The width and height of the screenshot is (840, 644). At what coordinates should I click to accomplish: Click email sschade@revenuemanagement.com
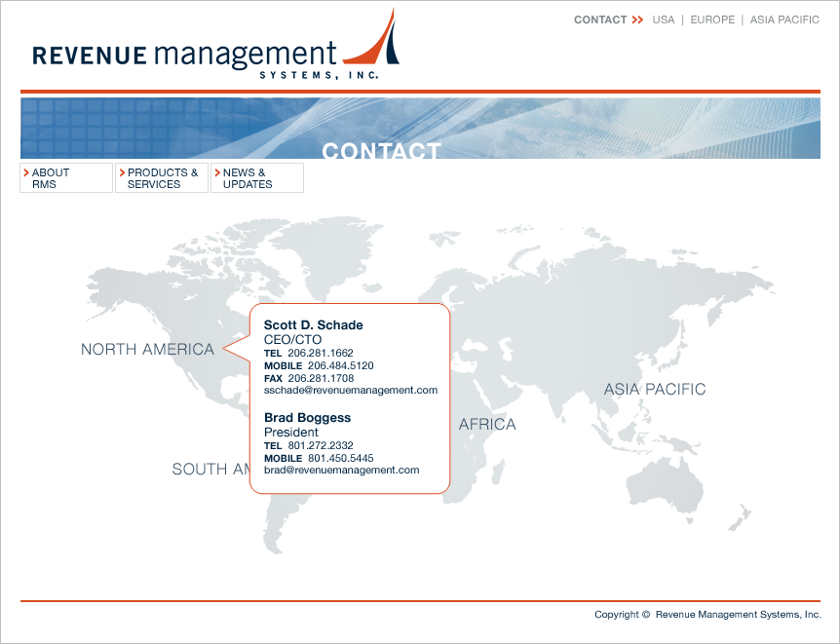351,390
